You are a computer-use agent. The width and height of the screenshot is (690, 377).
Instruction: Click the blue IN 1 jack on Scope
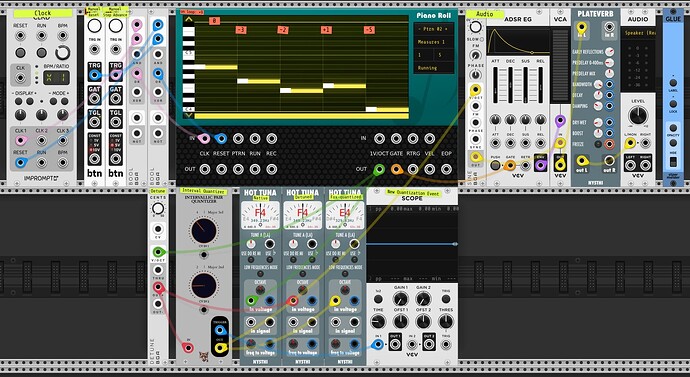378,344
